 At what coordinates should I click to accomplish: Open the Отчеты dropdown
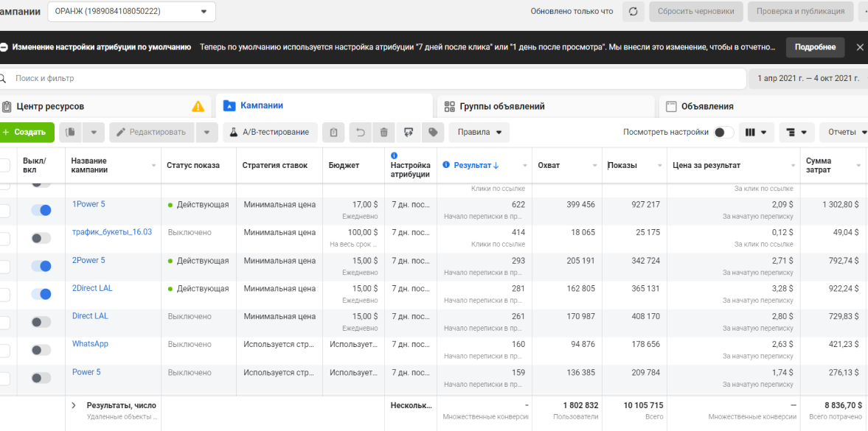(844, 132)
